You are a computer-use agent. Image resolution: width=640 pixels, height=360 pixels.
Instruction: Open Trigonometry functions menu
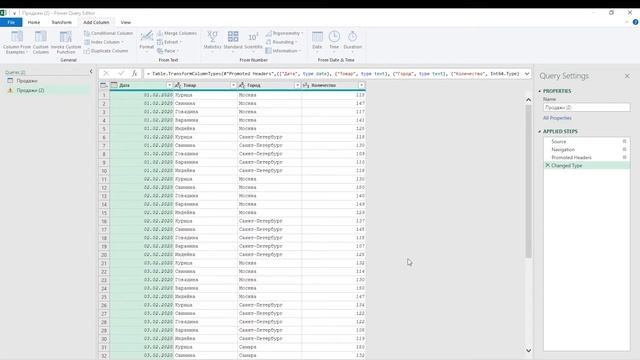coord(284,33)
